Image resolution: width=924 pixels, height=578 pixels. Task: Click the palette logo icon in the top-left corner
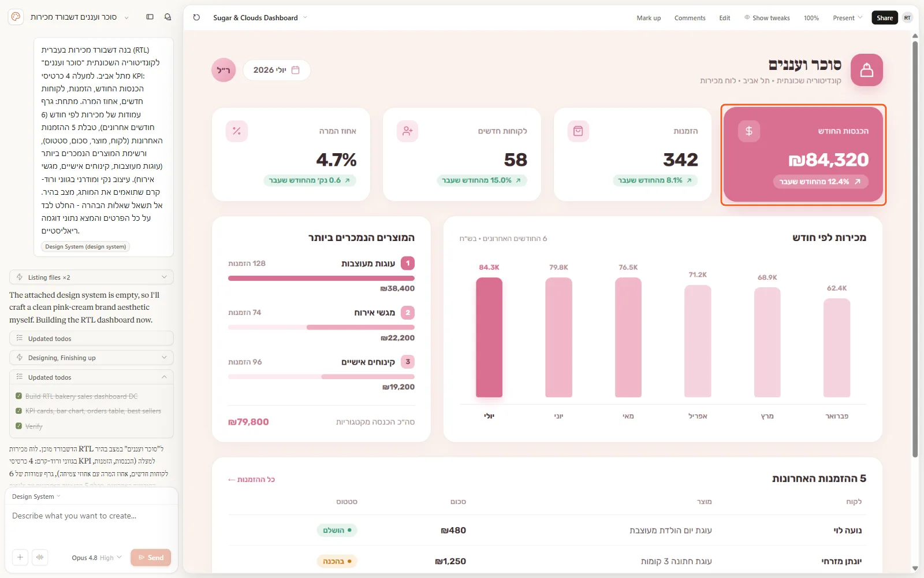point(16,17)
